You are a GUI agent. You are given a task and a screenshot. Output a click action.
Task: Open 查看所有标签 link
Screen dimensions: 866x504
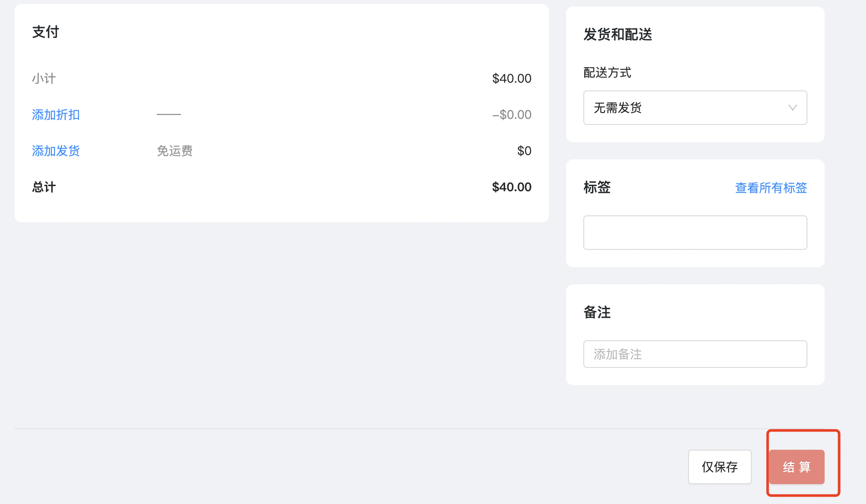771,188
